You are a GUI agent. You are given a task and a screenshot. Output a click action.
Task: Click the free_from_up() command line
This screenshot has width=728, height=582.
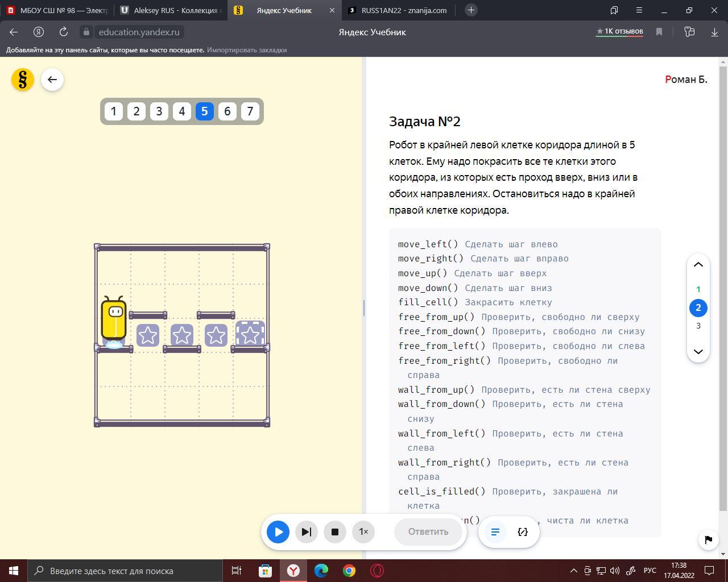[x=519, y=317]
